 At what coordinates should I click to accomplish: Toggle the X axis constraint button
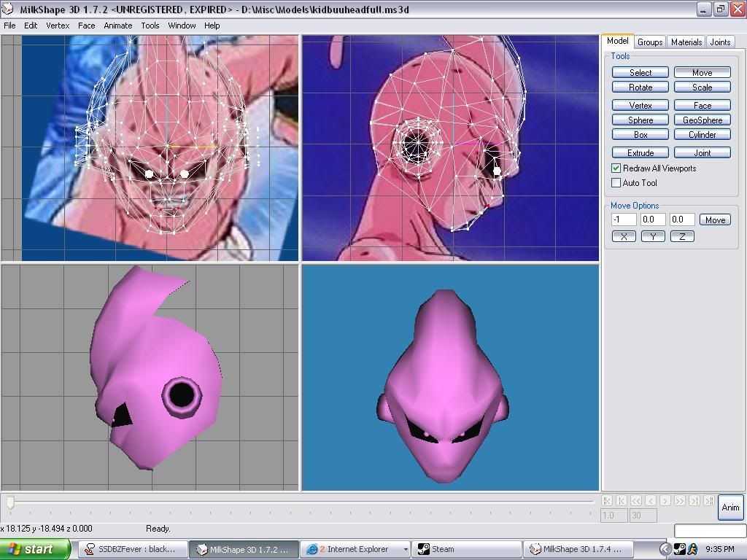(624, 237)
